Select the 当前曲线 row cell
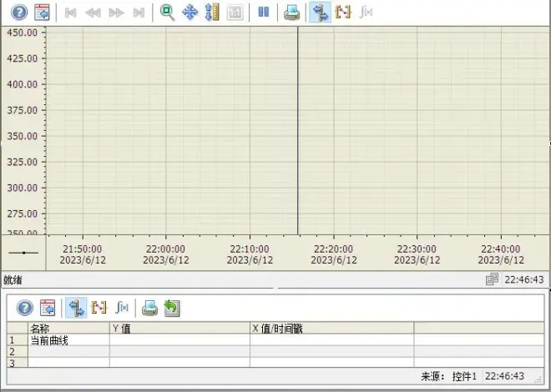This screenshot has height=392, width=551. click(68, 340)
